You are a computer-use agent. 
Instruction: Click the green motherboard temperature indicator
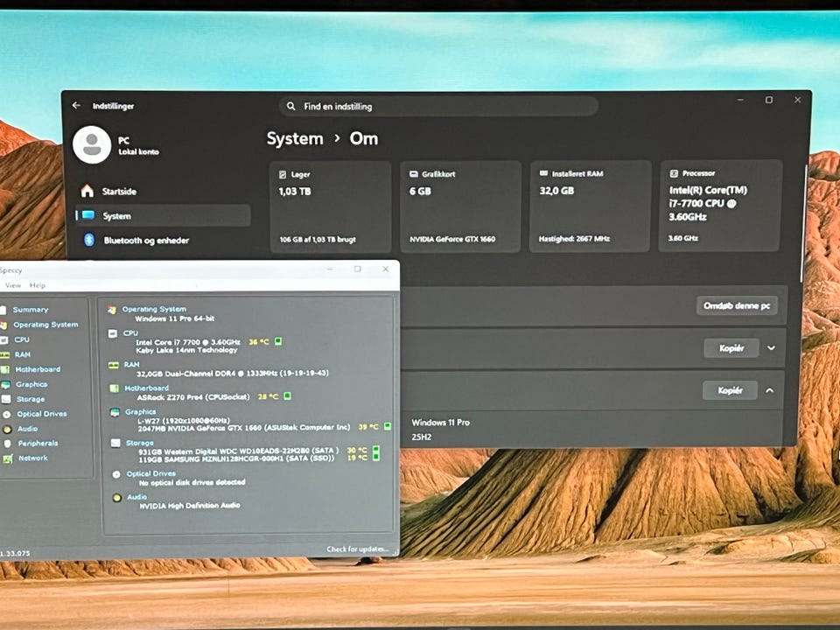pyautogui.click(x=287, y=395)
